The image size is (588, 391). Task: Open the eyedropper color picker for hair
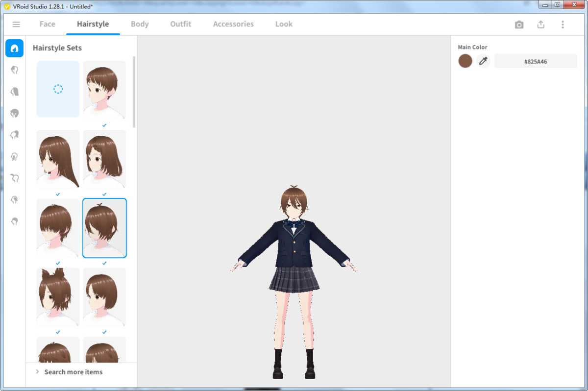(x=483, y=61)
